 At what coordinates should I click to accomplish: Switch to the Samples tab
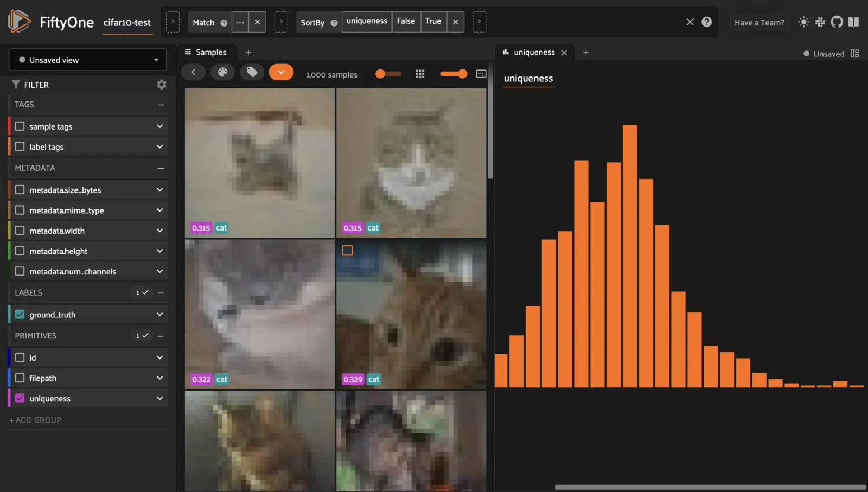206,52
